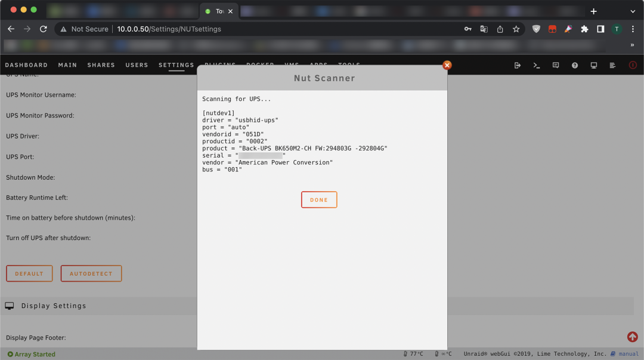644x360 pixels.
Task: Click the Turn off UPS after shutdown: label
Action: click(48, 238)
